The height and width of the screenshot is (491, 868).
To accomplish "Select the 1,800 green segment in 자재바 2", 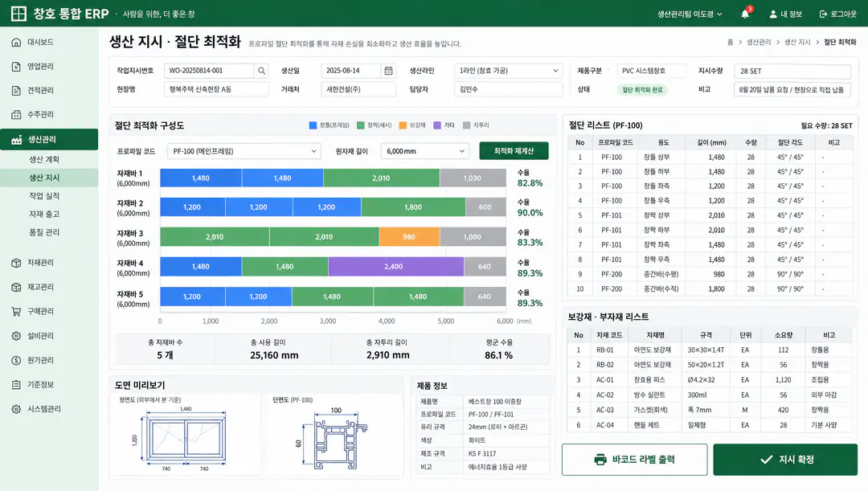I will tap(413, 207).
